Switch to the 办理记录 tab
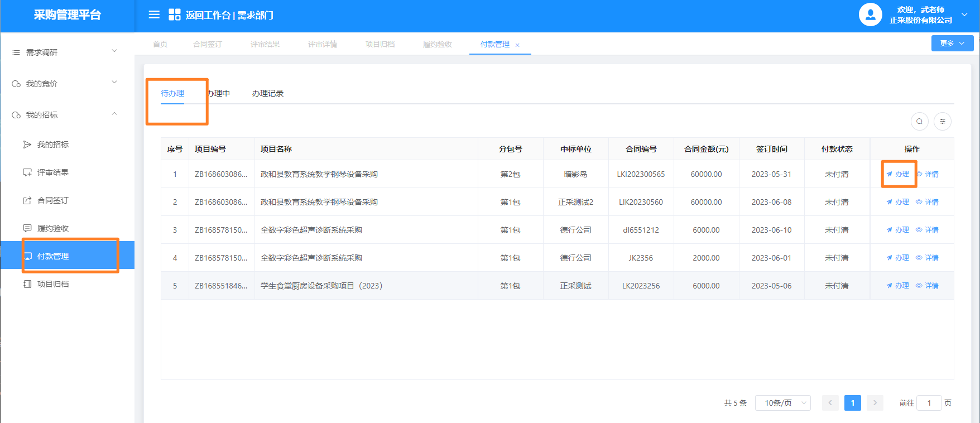980x423 pixels. (267, 93)
